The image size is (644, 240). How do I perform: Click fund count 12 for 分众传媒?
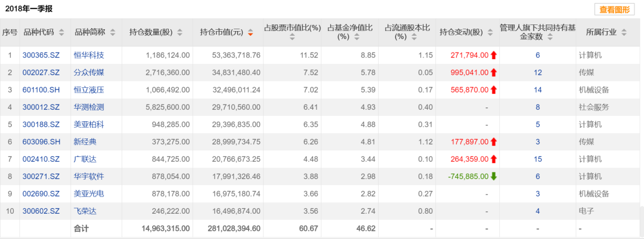(x=538, y=73)
